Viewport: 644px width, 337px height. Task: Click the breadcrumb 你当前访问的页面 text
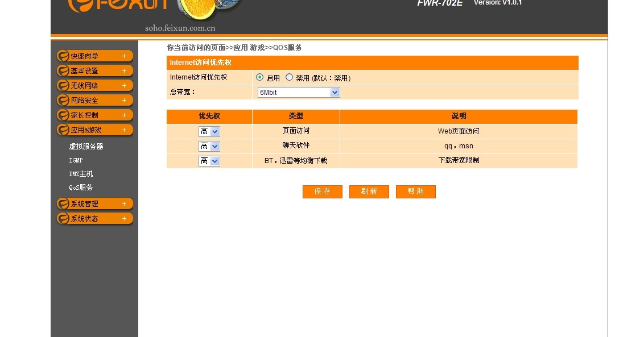pos(196,48)
